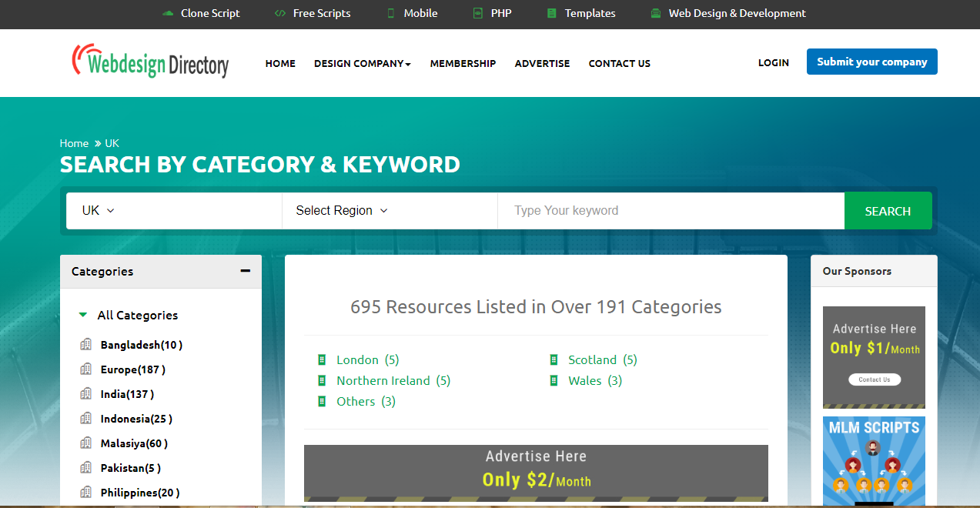
Task: Click inside the keyword search field
Action: coord(670,210)
